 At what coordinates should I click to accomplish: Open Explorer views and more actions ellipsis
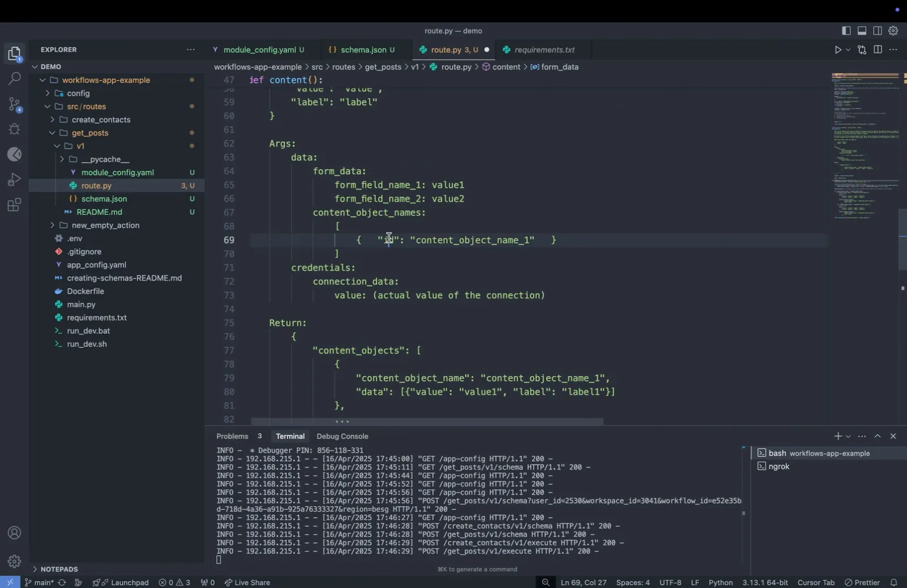pyautogui.click(x=190, y=50)
